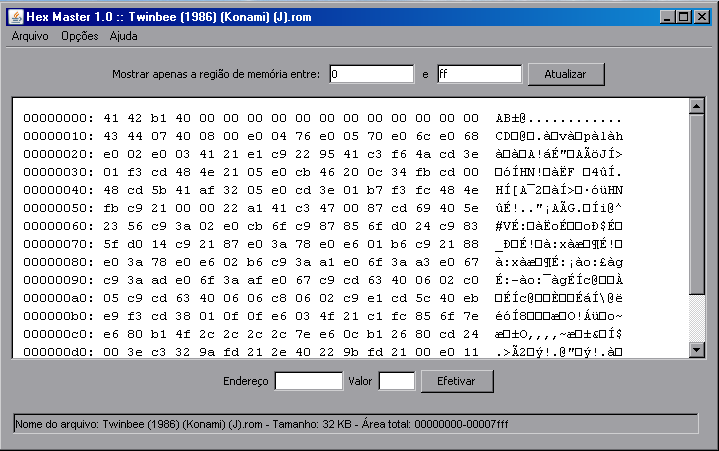The image size is (719, 451).
Task: Click into the Endereço input field
Action: (309, 381)
